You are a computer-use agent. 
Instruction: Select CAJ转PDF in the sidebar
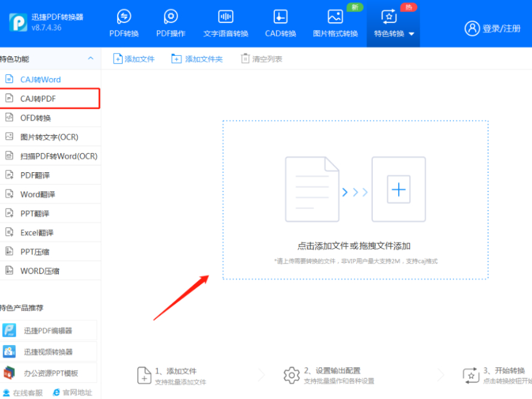point(50,98)
